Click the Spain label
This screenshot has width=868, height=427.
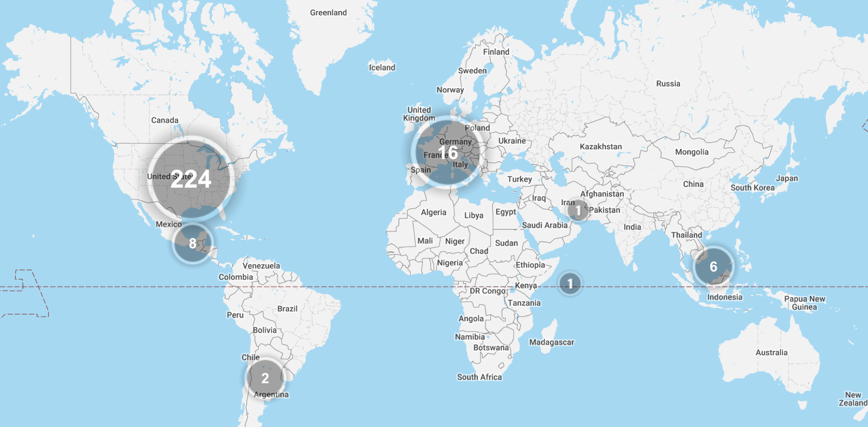421,170
